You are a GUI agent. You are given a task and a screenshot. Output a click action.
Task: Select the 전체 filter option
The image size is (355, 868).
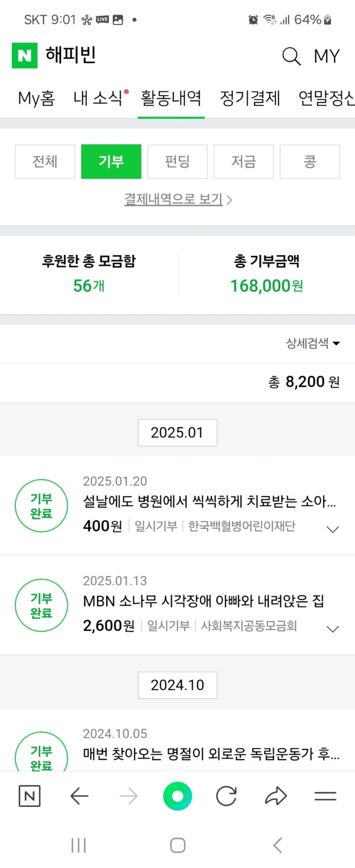pos(45,162)
